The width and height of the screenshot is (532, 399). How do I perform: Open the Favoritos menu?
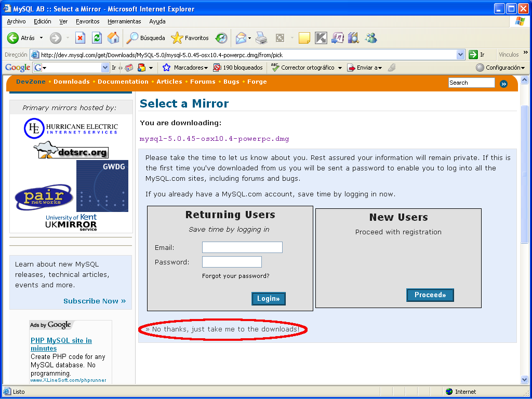pyautogui.click(x=87, y=21)
